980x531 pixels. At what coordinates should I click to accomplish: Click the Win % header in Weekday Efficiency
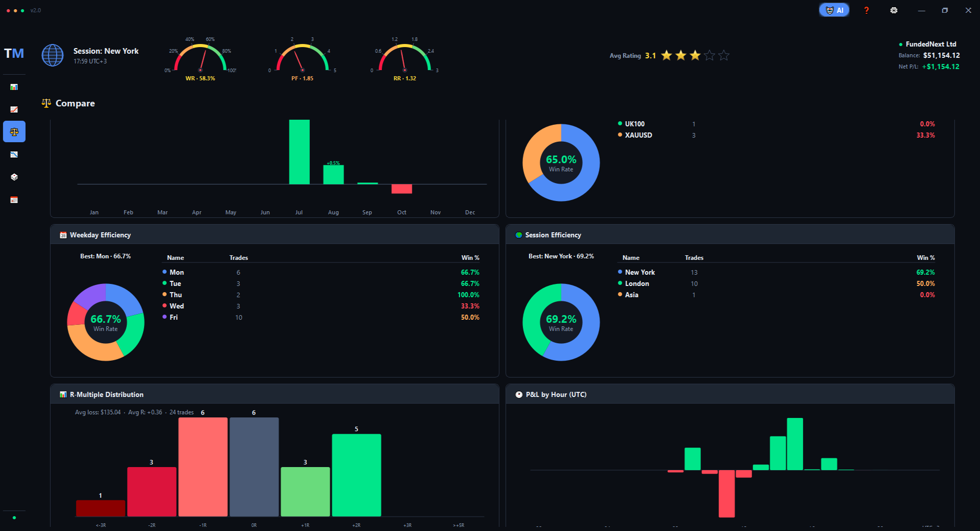pos(470,258)
